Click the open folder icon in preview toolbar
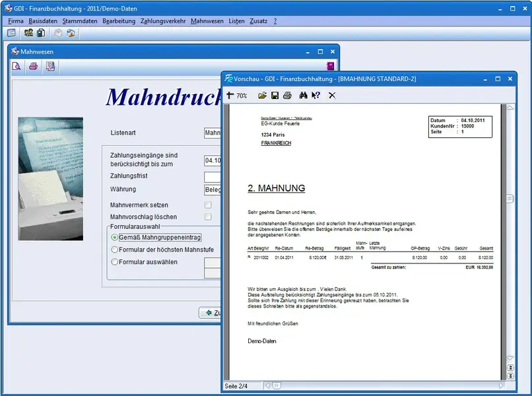 (x=263, y=96)
